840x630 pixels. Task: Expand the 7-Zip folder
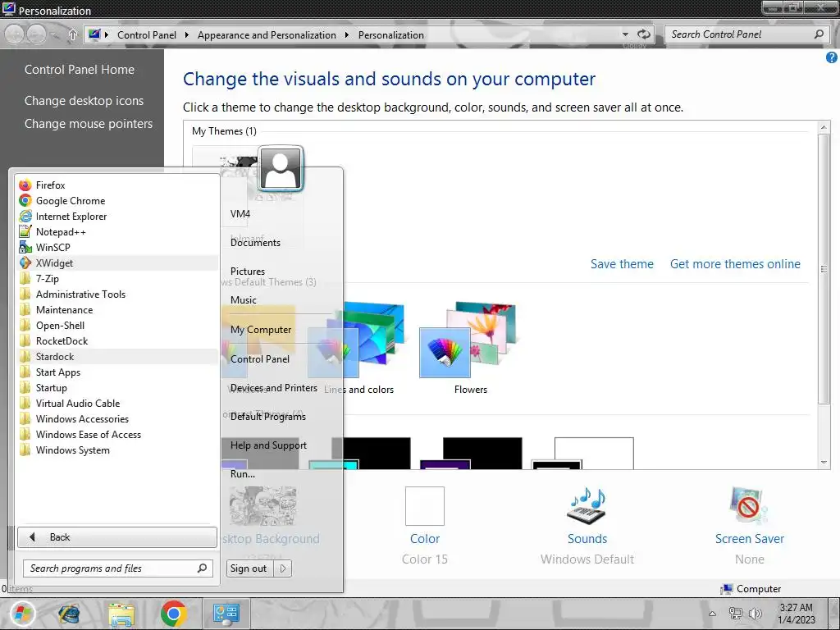[117, 279]
